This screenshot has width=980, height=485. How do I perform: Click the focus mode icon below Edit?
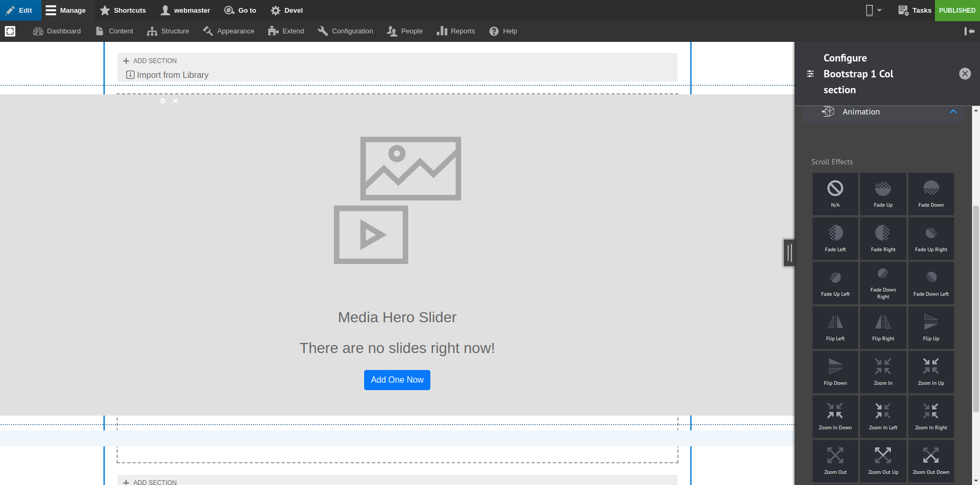click(10, 31)
